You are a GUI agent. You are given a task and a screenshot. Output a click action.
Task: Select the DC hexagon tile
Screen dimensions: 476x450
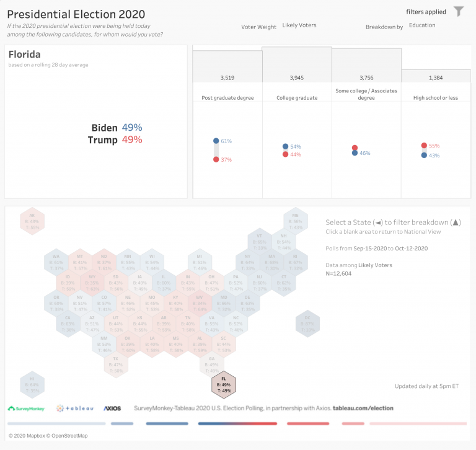(x=307, y=324)
